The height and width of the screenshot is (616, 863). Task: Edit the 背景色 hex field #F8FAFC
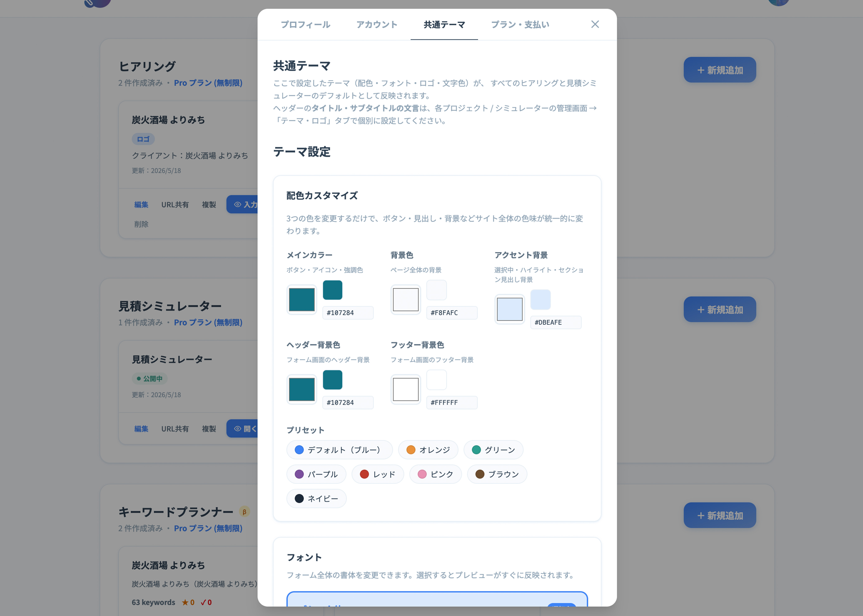pyautogui.click(x=452, y=313)
